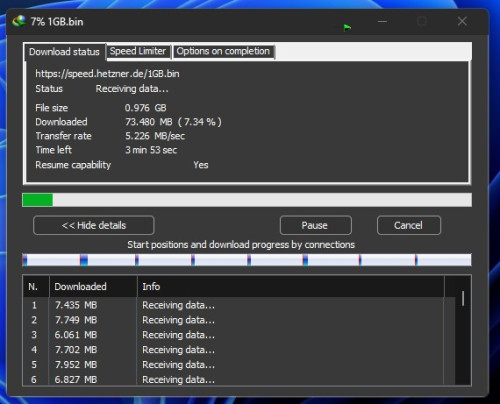Click the IDM app icon in title bar
This screenshot has width=500, height=404.
[19, 21]
